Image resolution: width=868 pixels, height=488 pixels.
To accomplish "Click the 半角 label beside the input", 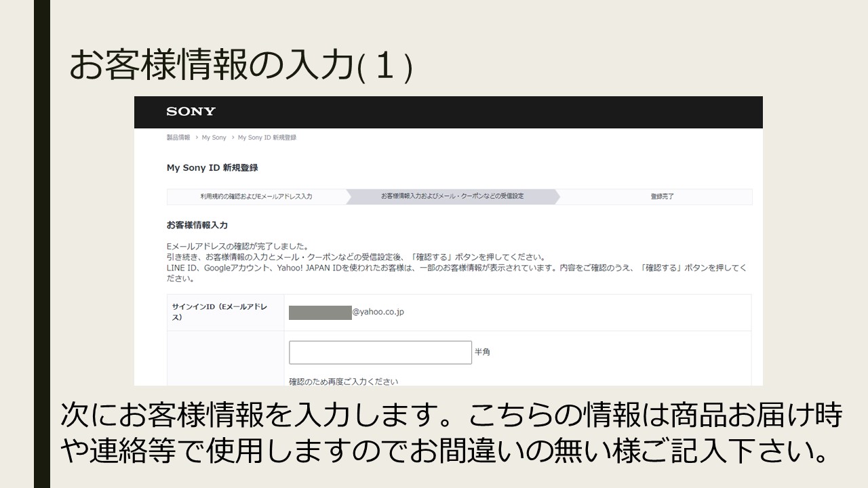I will click(x=482, y=352).
